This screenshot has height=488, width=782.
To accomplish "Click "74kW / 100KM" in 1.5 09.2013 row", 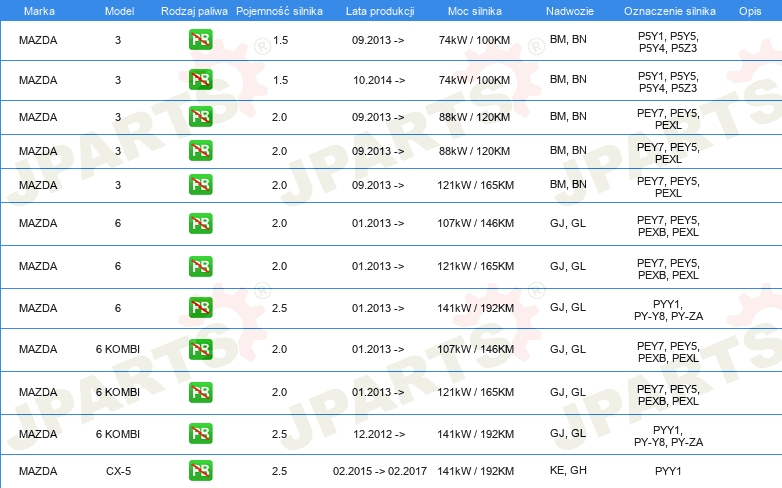I will click(474, 40).
